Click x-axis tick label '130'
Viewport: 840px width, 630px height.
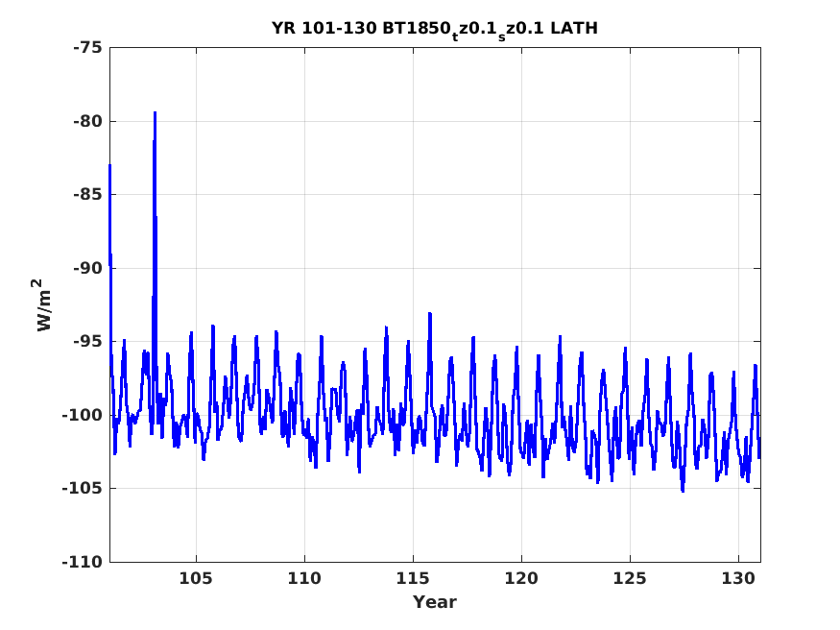click(x=738, y=578)
